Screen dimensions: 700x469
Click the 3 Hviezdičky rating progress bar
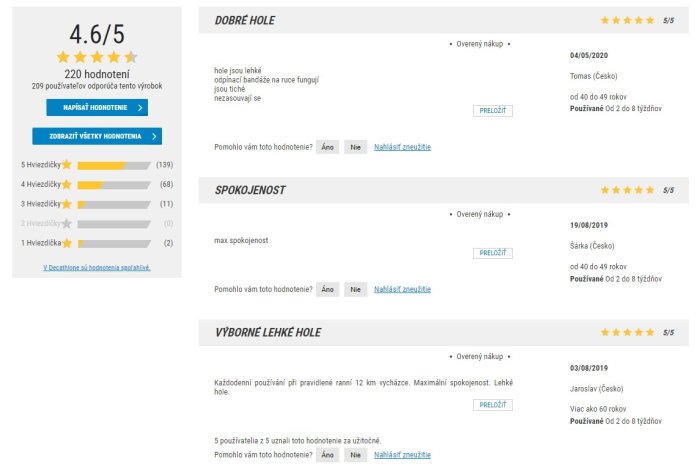[113, 204]
